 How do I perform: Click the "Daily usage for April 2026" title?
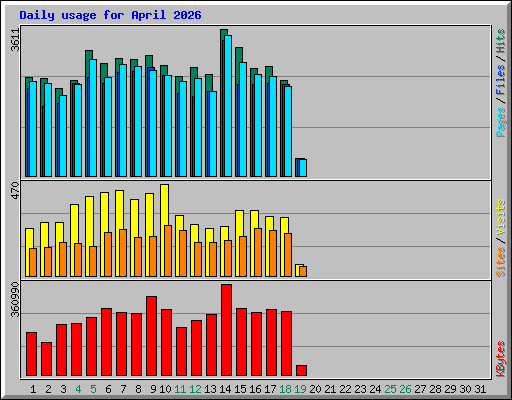[110, 15]
